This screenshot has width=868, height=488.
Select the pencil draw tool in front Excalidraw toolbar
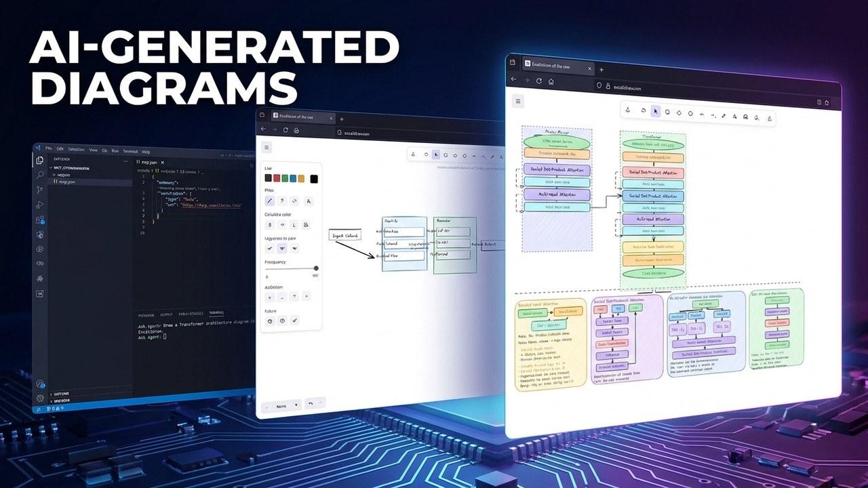click(724, 116)
